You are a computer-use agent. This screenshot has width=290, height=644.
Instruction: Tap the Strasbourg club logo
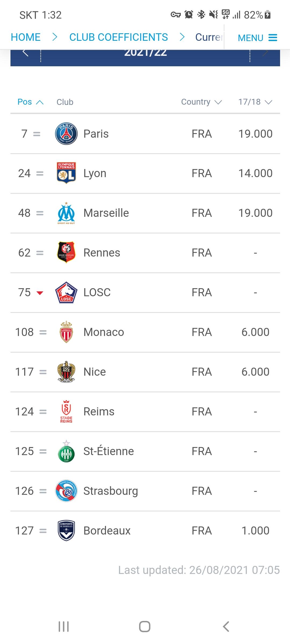click(66, 491)
